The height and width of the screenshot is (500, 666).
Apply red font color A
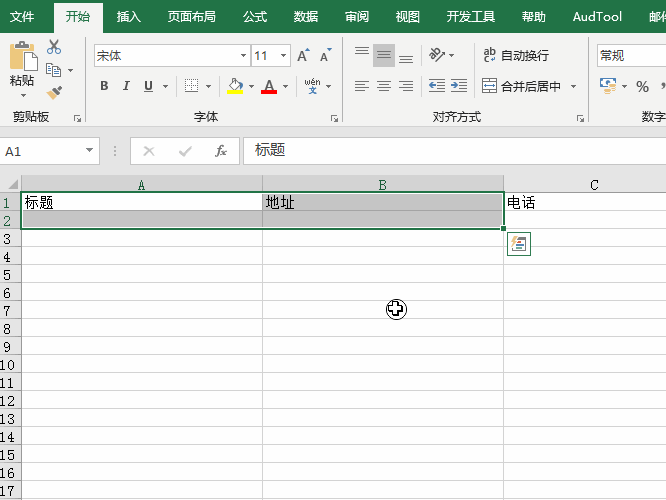269,86
